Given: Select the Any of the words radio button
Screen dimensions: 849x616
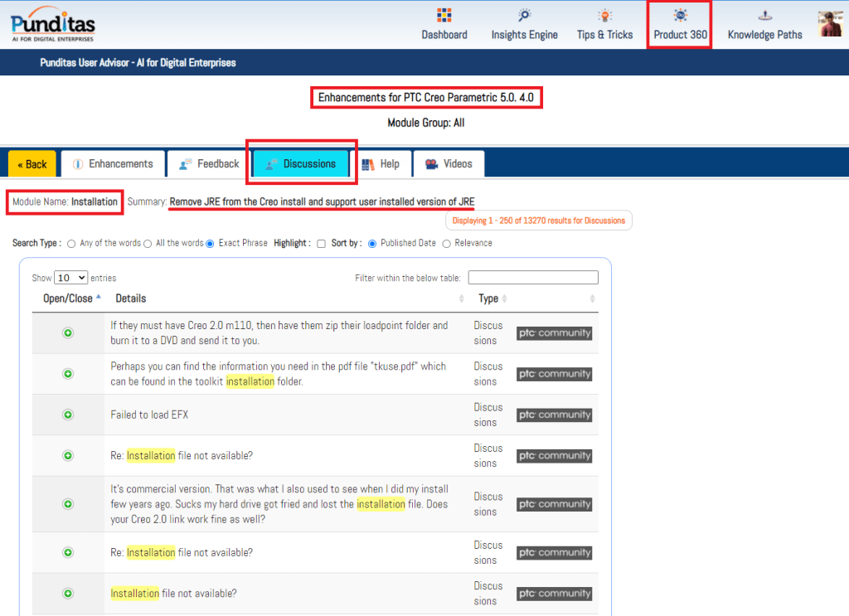Looking at the screenshot, I should point(71,244).
